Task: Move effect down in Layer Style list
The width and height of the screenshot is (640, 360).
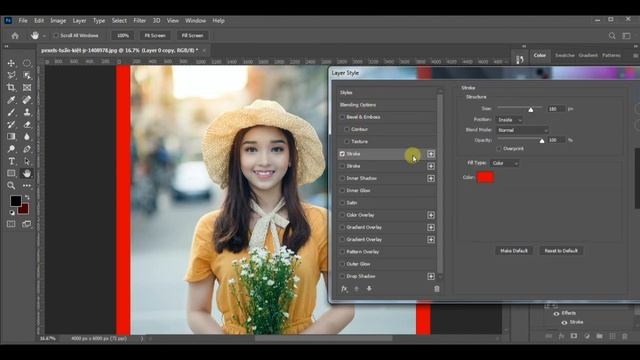Action: [369, 289]
